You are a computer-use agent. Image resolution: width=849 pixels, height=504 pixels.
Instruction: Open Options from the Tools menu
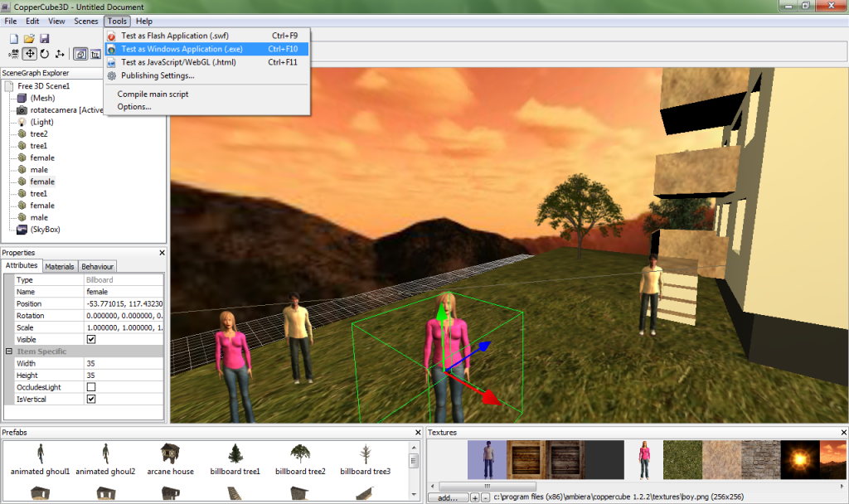click(207, 107)
